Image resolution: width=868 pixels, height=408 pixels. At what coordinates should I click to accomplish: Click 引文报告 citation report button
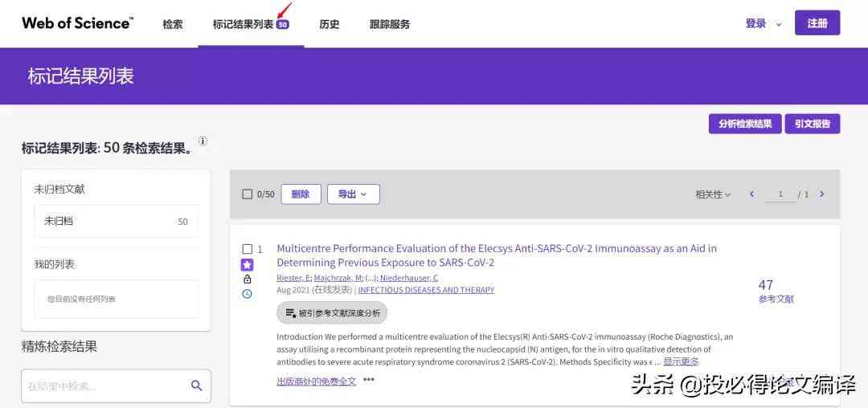[x=812, y=124]
